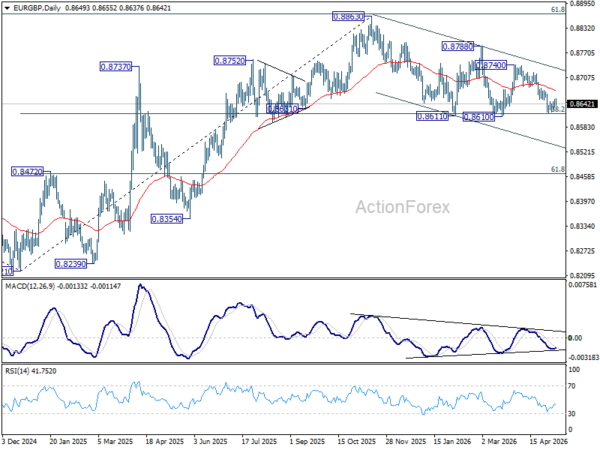
Task: Click the 0.00 level on MACD scale
Action: [x=576, y=338]
